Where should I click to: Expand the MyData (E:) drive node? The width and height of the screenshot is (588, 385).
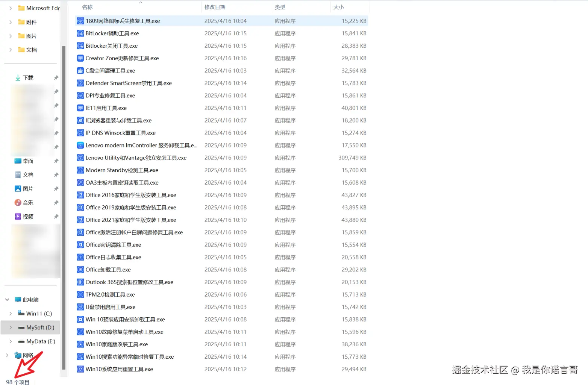coord(11,341)
